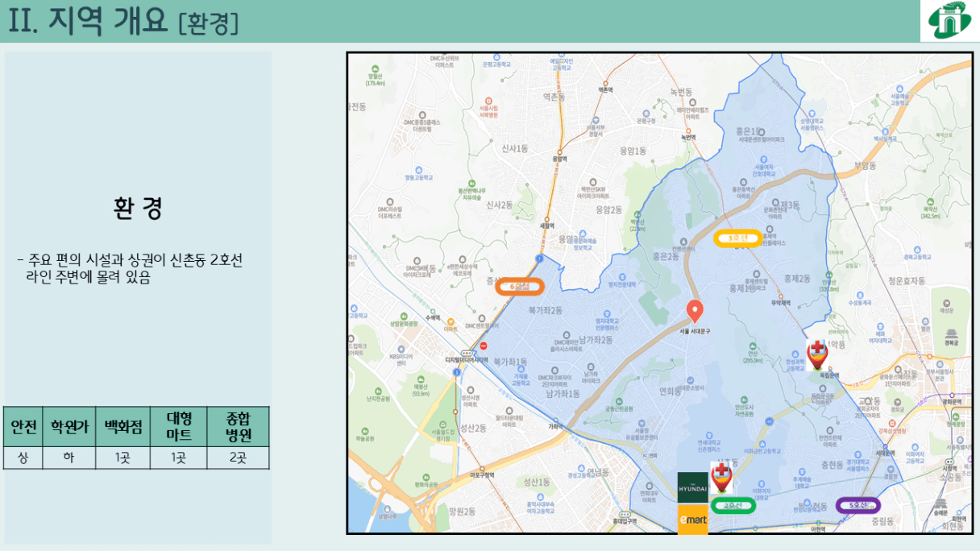Image resolution: width=980 pixels, height=551 pixels.
Task: Click the yellow 3호선 line badge
Action: 738,238
